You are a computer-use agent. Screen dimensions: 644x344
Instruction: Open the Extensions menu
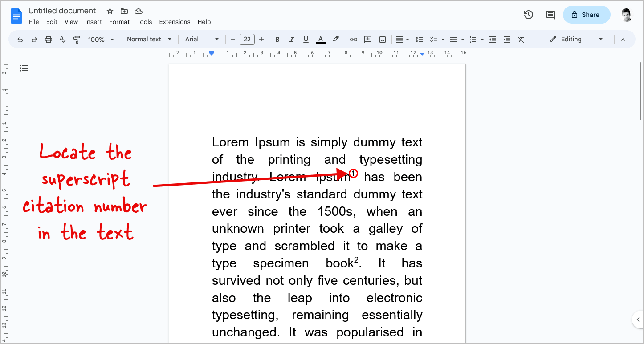(175, 22)
